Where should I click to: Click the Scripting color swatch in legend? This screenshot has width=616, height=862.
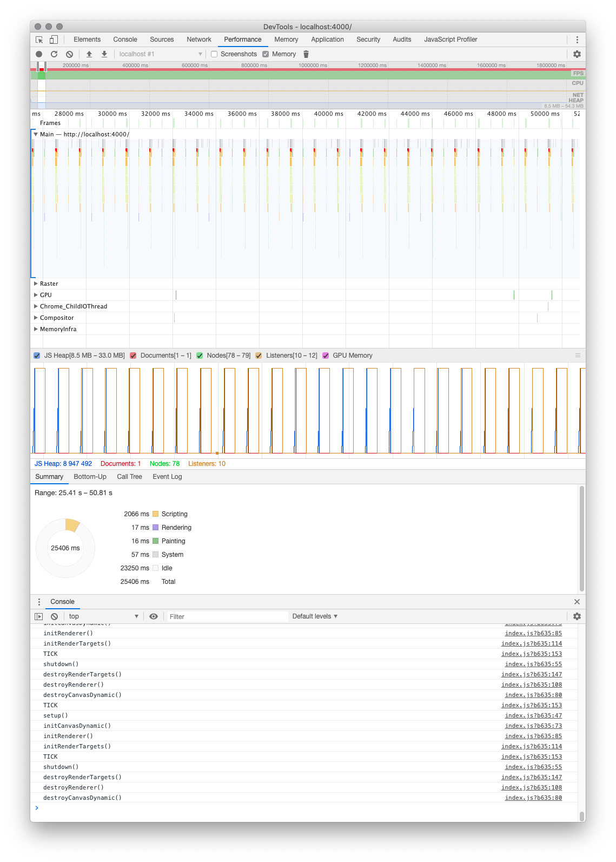(156, 514)
